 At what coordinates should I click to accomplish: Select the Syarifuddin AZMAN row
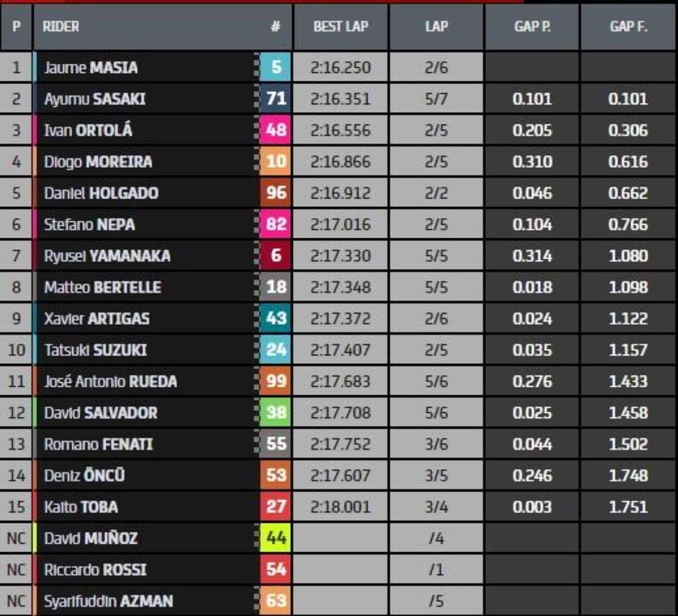[108, 601]
